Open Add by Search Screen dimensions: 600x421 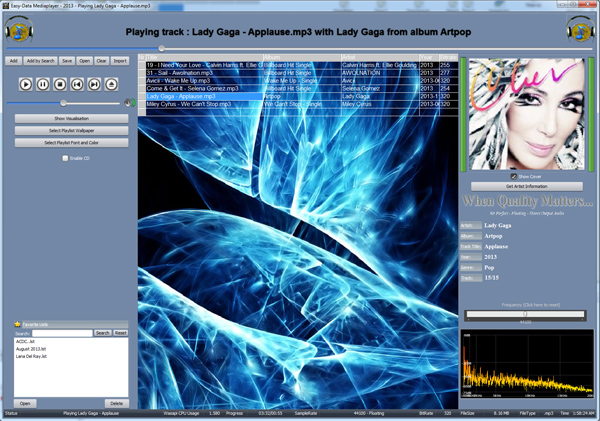41,61
